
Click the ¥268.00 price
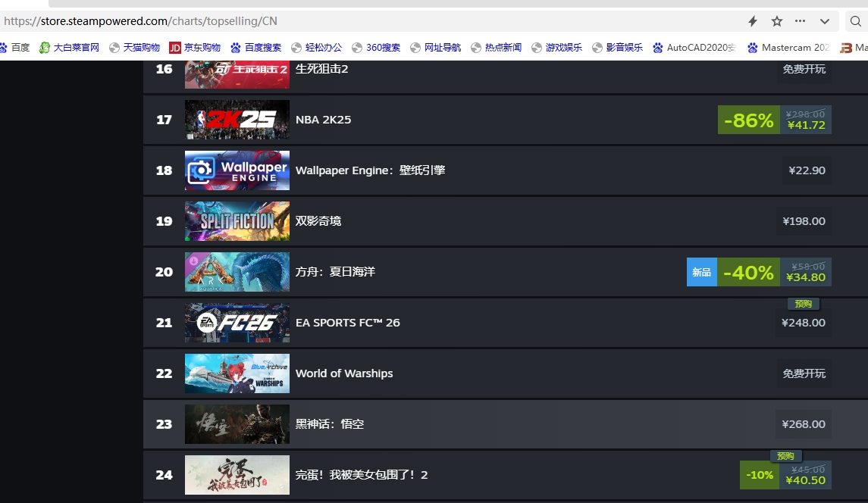(x=804, y=424)
